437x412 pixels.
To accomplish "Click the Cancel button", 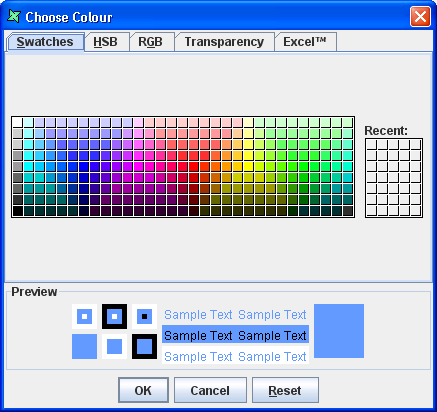I will [210, 390].
